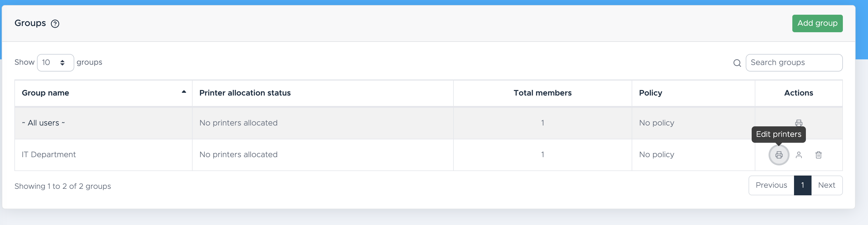Click the Group name column header
The image size is (868, 225).
pyautogui.click(x=45, y=93)
